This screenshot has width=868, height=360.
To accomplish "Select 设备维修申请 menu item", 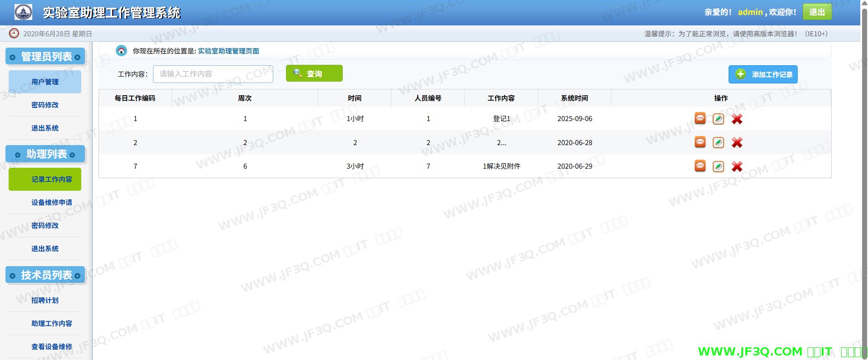I will (51, 202).
